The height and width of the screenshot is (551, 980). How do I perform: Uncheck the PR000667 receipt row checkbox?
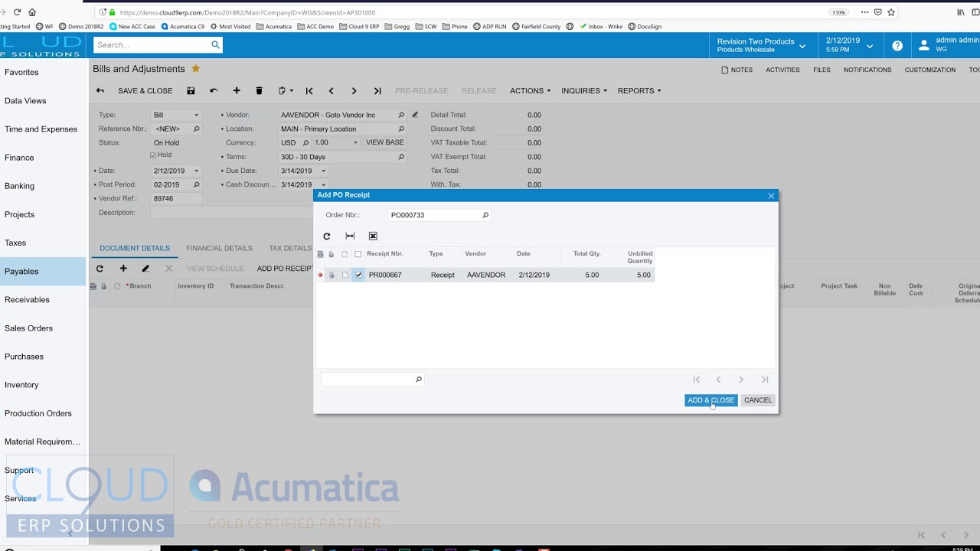pyautogui.click(x=358, y=275)
